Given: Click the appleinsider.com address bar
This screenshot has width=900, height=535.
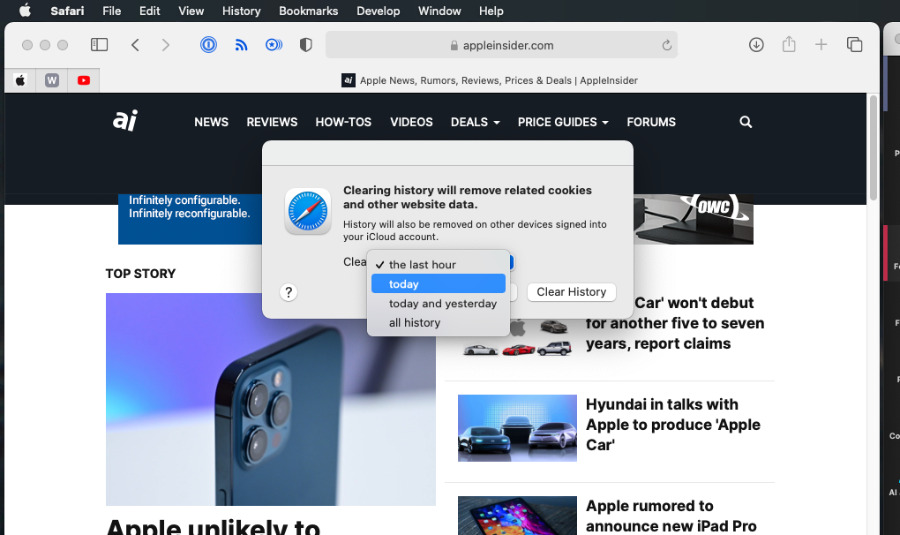Looking at the screenshot, I should coord(501,45).
